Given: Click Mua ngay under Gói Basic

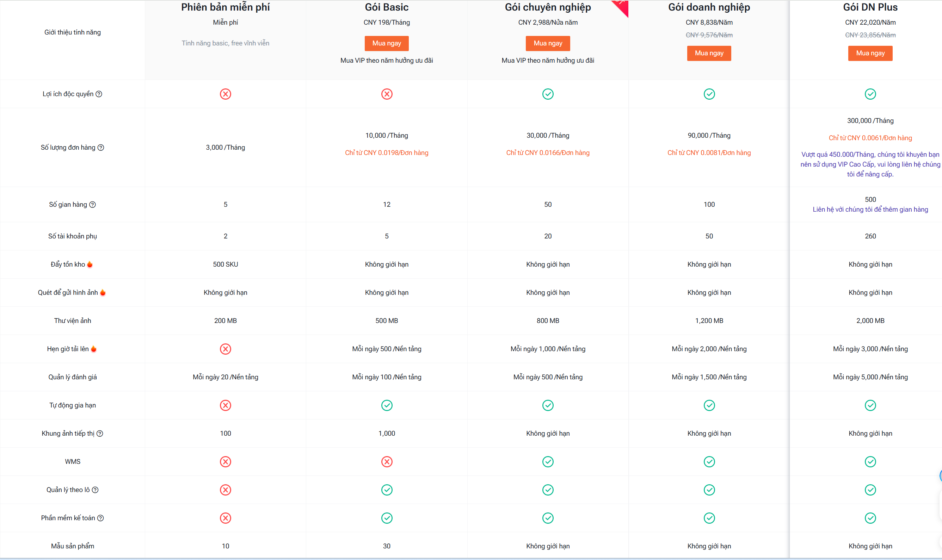Looking at the screenshot, I should pos(387,43).
